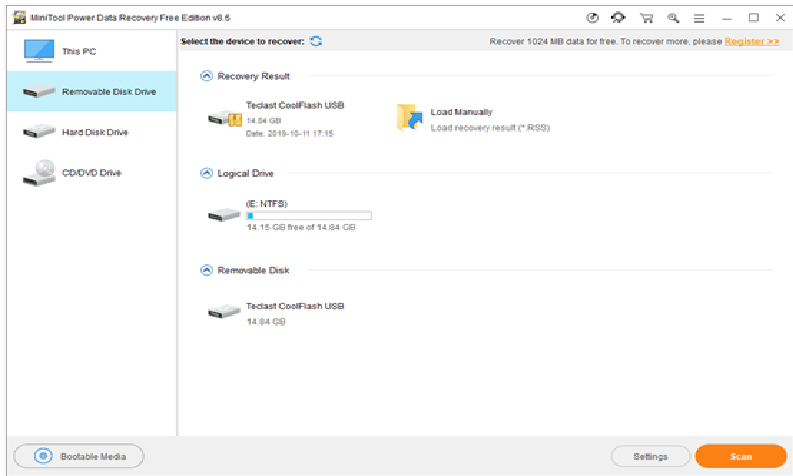793x476 pixels.
Task: Click the Bootable Media disc icon
Action: click(x=43, y=456)
